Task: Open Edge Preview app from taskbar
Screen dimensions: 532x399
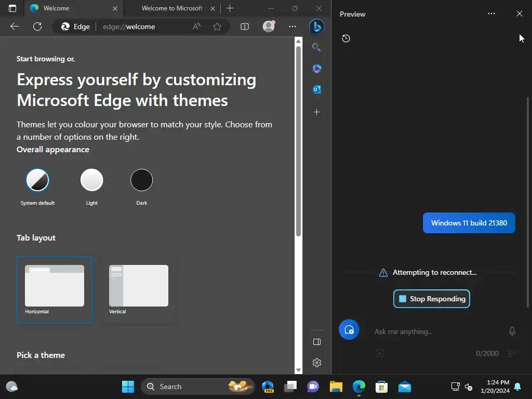Action: [268, 387]
